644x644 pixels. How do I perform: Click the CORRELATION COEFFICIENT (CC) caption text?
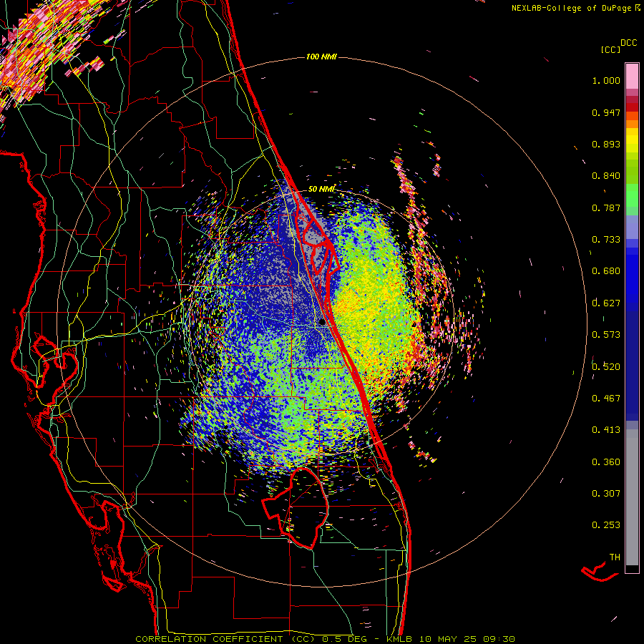click(x=225, y=639)
